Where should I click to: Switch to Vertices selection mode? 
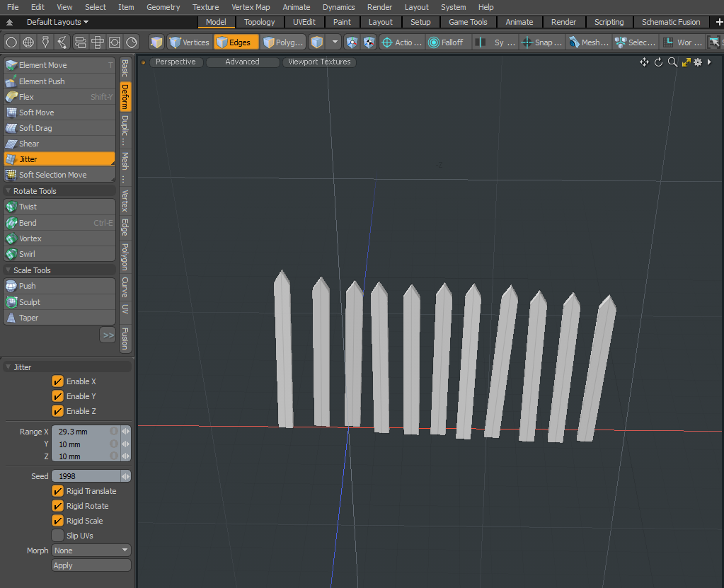coord(189,42)
